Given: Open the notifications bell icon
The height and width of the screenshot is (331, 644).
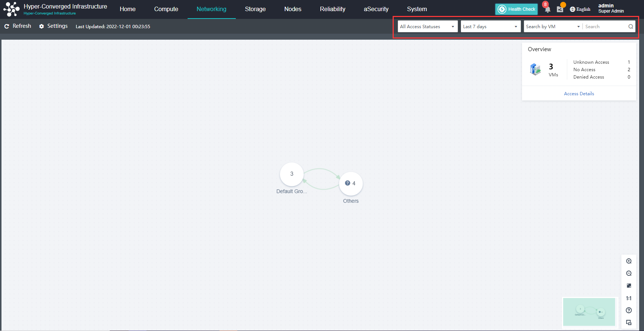Looking at the screenshot, I should (x=547, y=9).
